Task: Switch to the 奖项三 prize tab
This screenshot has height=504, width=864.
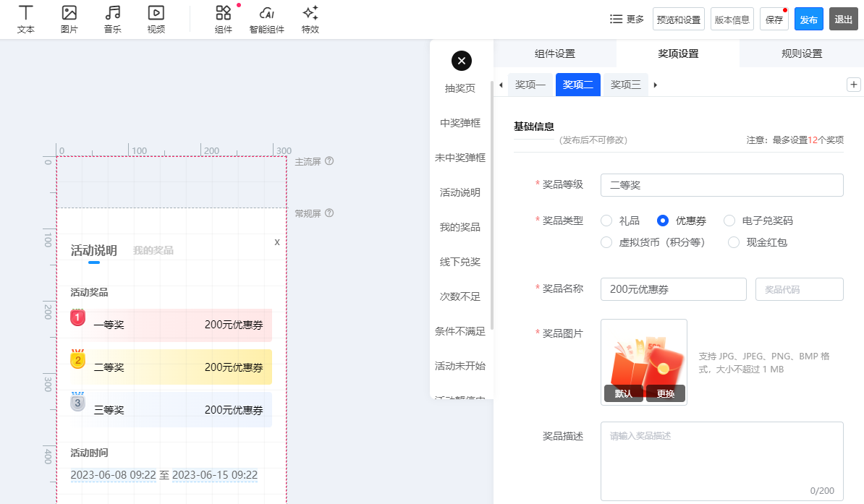Action: tap(626, 85)
